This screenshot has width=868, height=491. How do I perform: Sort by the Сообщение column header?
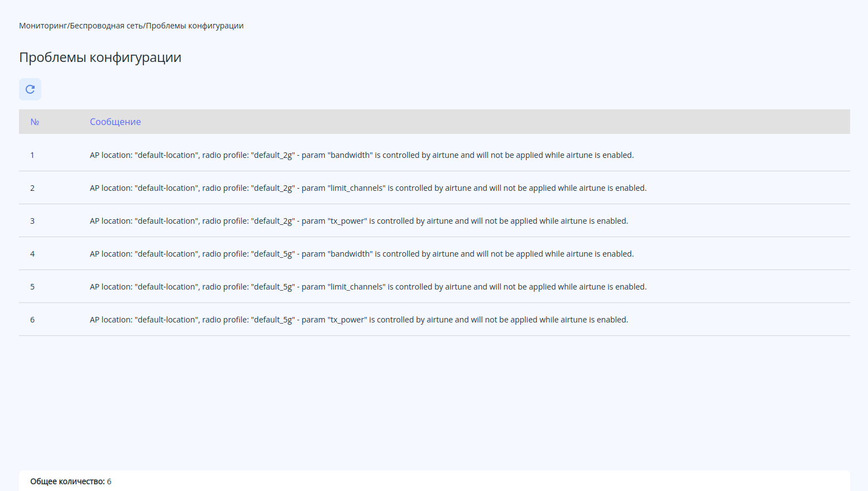[115, 122]
